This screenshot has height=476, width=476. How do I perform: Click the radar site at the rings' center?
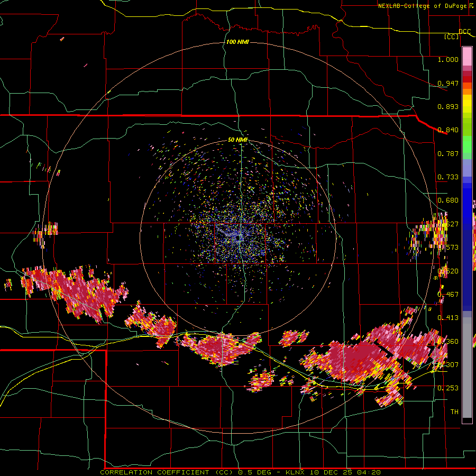point(239,238)
